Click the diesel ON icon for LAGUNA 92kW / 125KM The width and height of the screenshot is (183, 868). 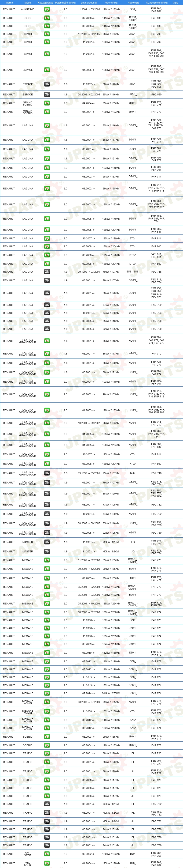[47, 329]
